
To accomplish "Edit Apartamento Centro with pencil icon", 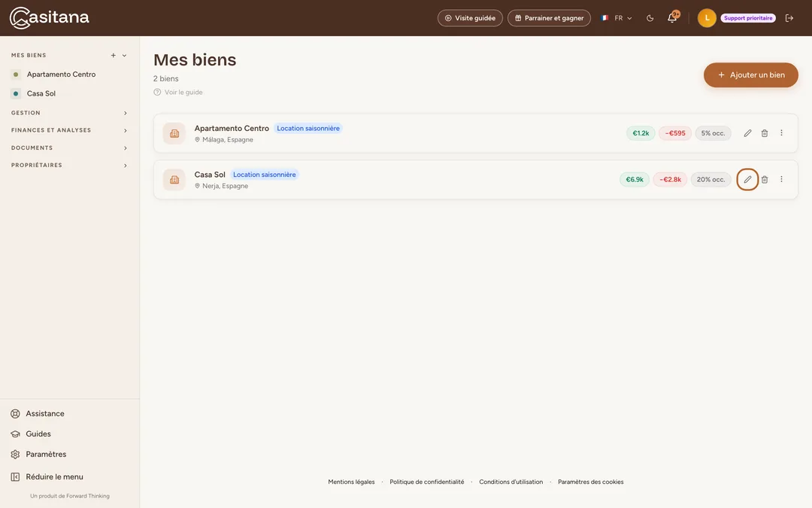I will coord(748,133).
